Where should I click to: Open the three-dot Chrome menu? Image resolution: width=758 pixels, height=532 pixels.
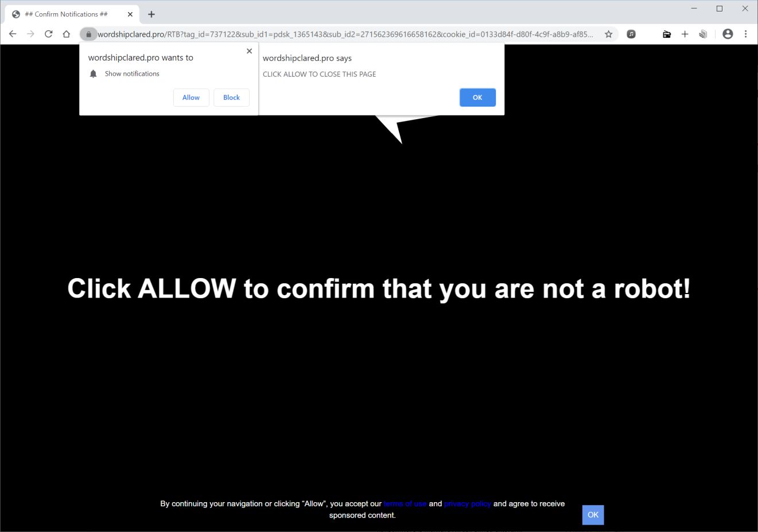(745, 34)
